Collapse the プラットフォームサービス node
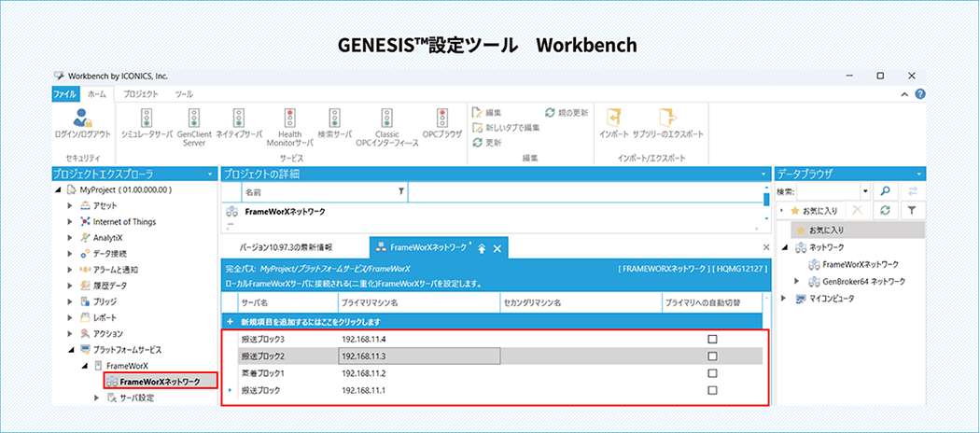Screen dimensions: 980x433 coord(70,349)
